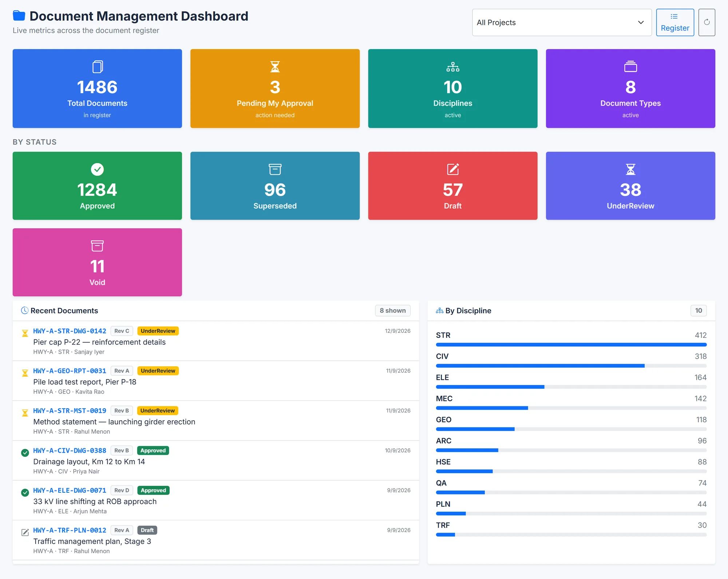728x579 pixels.
Task: Click the ARC discipline label
Action: (x=443, y=441)
